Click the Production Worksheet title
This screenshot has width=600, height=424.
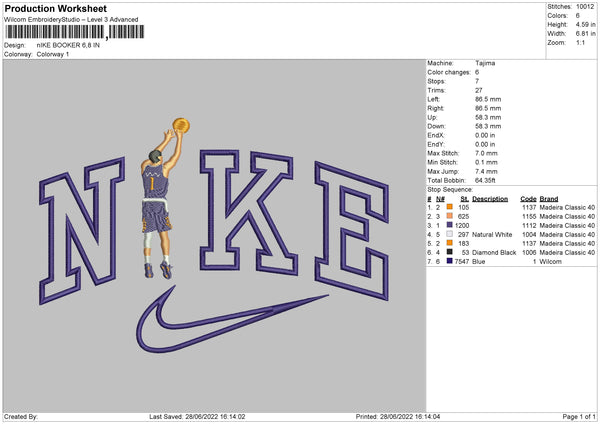(x=56, y=8)
